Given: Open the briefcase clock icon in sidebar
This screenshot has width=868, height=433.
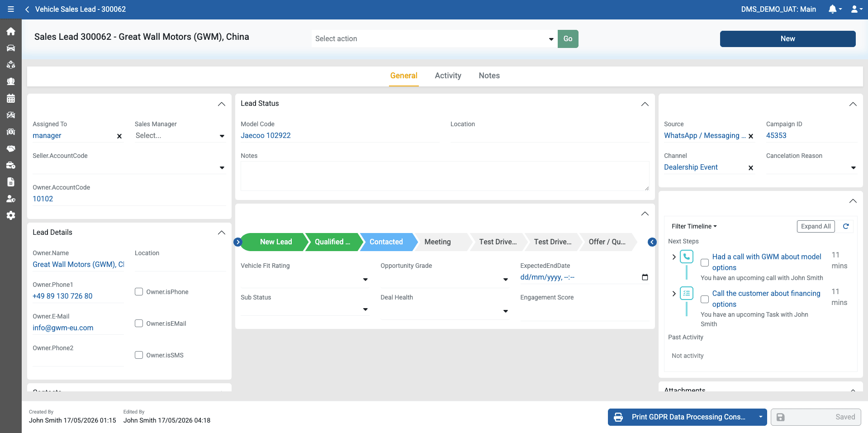Looking at the screenshot, I should [x=11, y=165].
